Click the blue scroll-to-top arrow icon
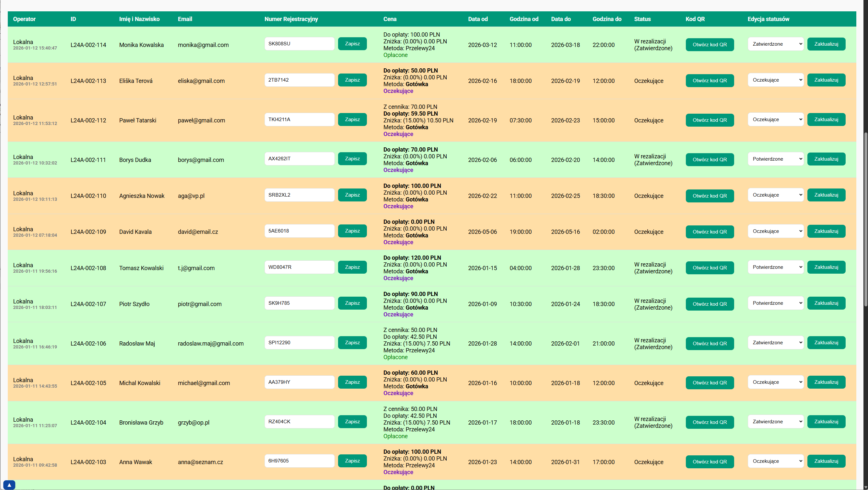The image size is (868, 490). [x=9, y=485]
